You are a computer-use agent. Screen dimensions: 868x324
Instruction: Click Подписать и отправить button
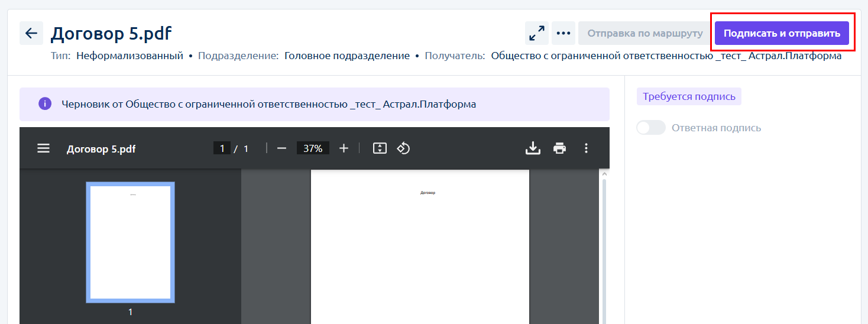(782, 33)
